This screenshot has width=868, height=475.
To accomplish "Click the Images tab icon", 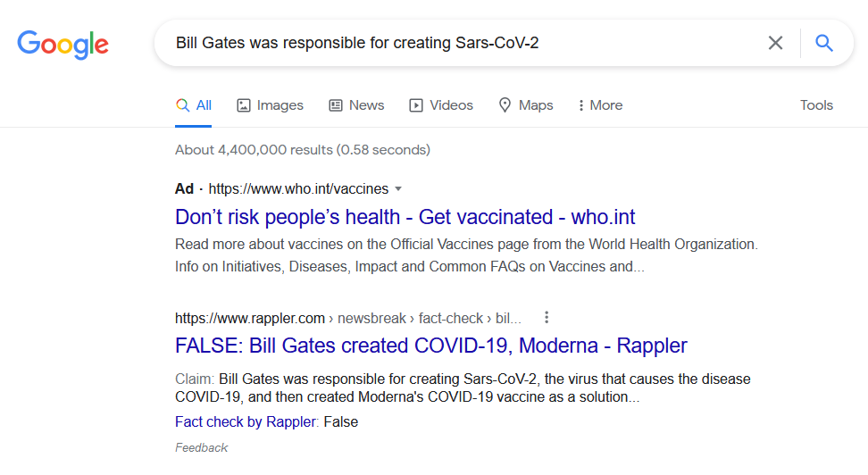I will pyautogui.click(x=243, y=105).
